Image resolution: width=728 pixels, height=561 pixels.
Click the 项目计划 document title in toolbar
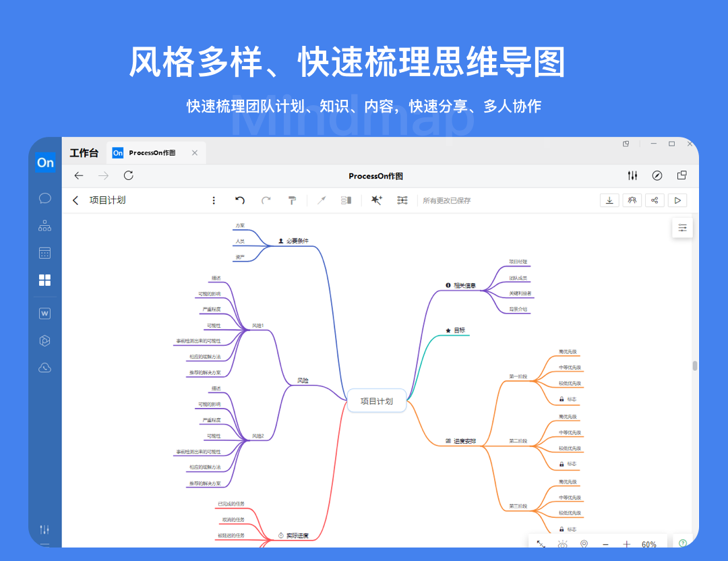point(107,200)
